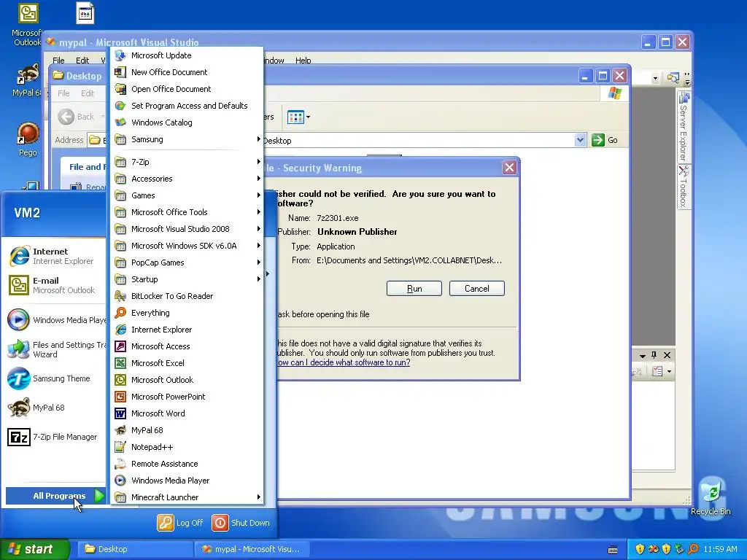Expand the Samsung programs submenu
The width and height of the screenshot is (747, 560).
pyautogui.click(x=187, y=139)
